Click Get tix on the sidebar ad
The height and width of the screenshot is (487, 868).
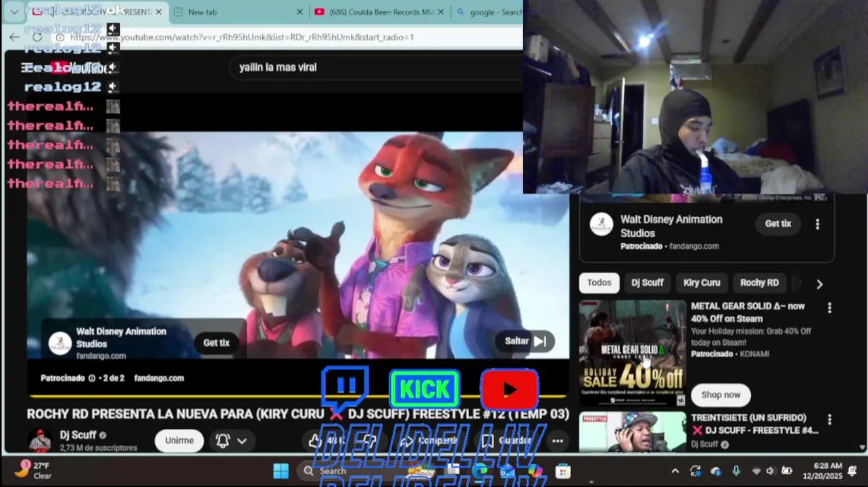point(778,224)
